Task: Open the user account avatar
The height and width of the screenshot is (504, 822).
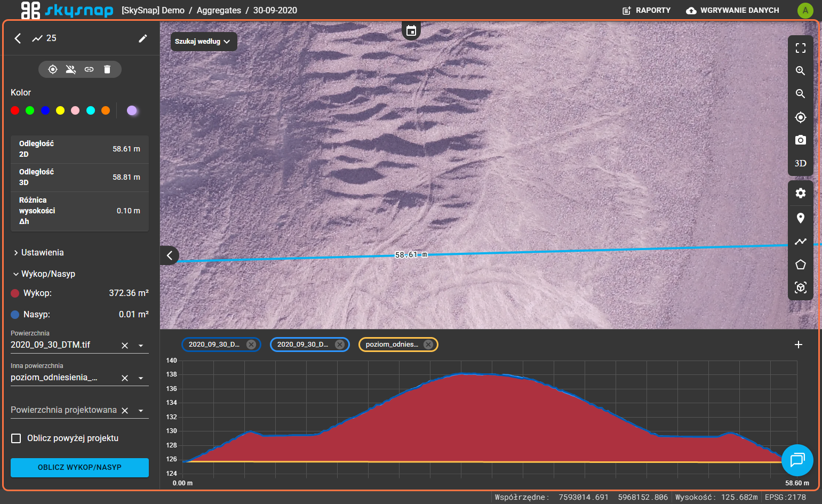Action: [x=805, y=10]
